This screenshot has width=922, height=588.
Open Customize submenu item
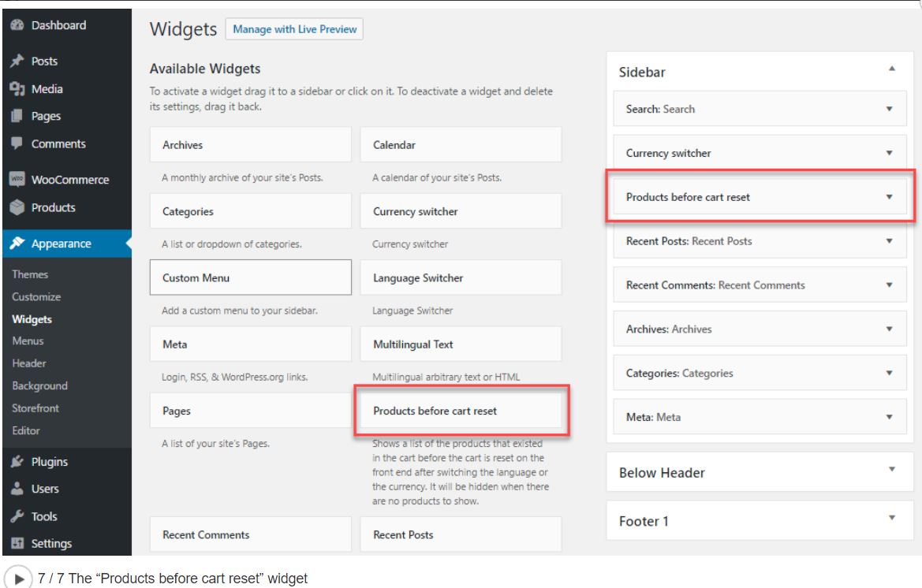pyautogui.click(x=36, y=296)
